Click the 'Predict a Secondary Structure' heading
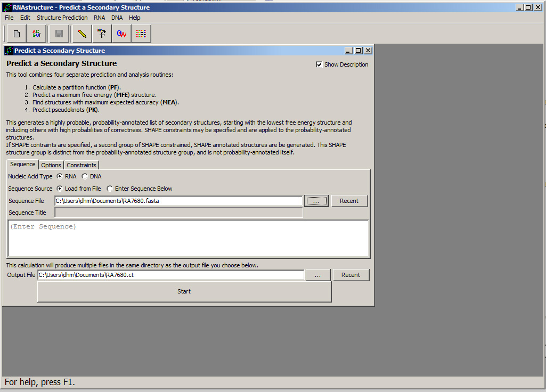Viewport: 546px width, 392px height. pos(62,63)
